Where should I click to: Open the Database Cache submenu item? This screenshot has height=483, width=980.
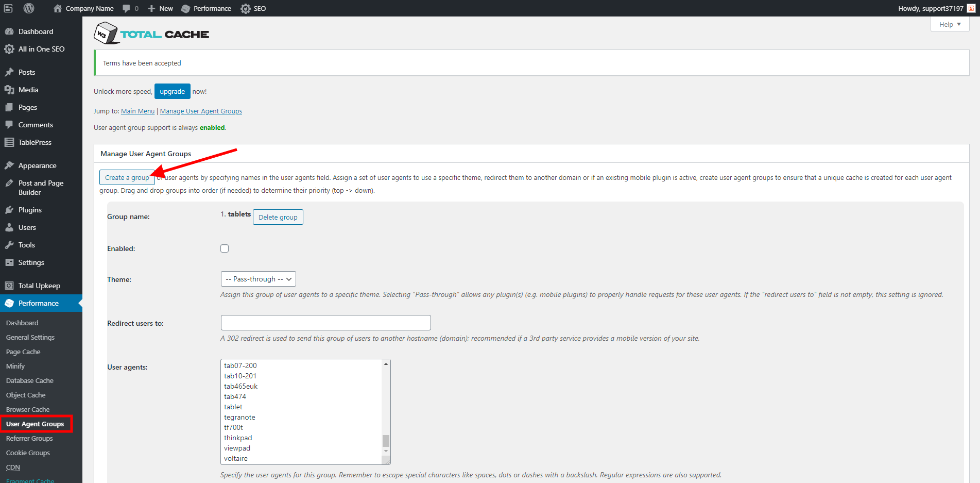[x=30, y=380]
